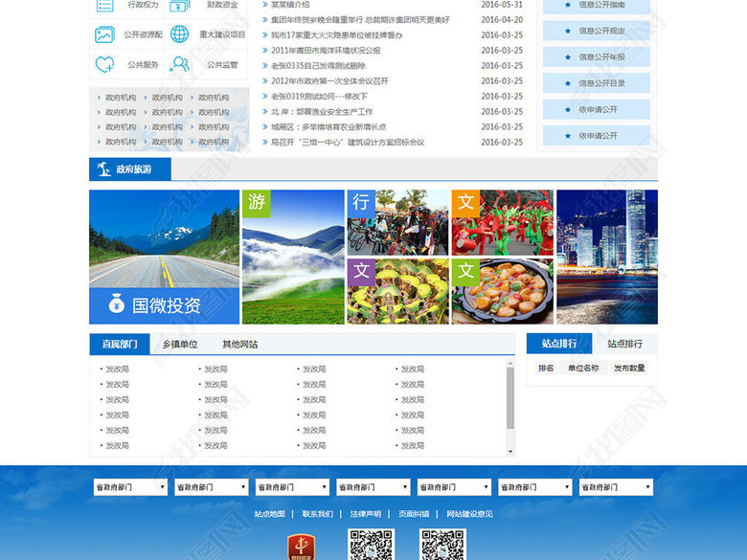The height and width of the screenshot is (560, 747).
Task: Open news 老张0335自己发得测试删除
Action: 318,66
